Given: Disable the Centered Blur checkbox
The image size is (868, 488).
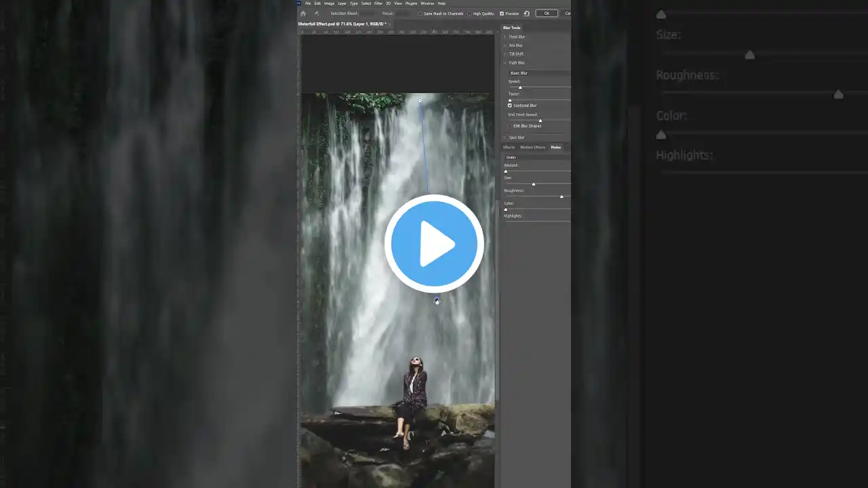Looking at the screenshot, I should click(510, 106).
